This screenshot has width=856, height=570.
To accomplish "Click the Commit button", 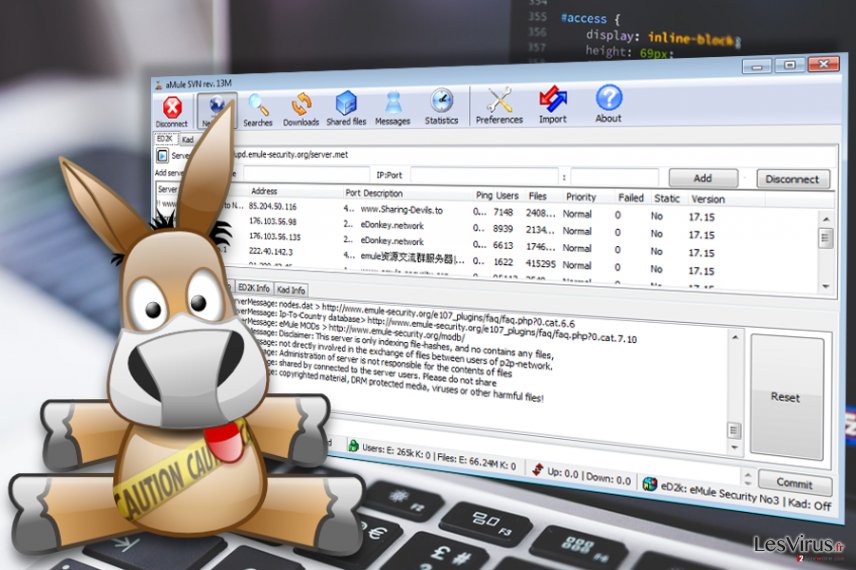I will click(795, 483).
